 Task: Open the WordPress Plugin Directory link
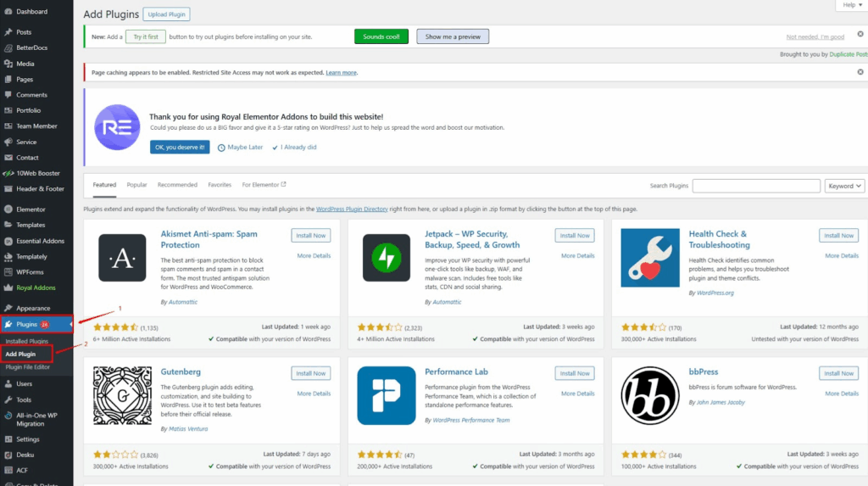(352, 209)
